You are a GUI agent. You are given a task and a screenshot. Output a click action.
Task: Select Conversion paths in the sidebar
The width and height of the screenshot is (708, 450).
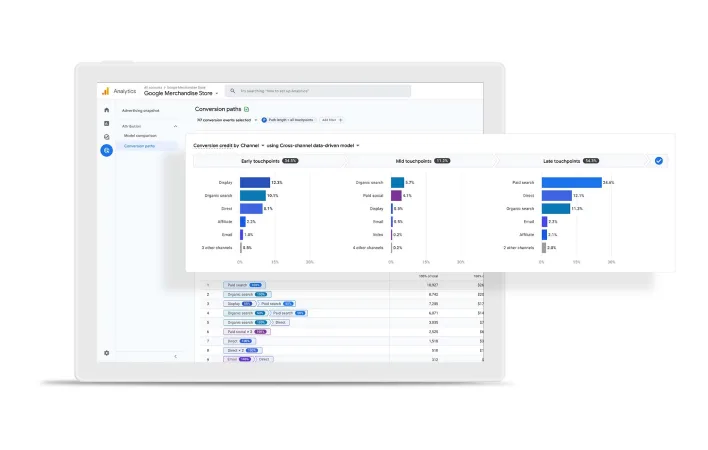coord(140,146)
